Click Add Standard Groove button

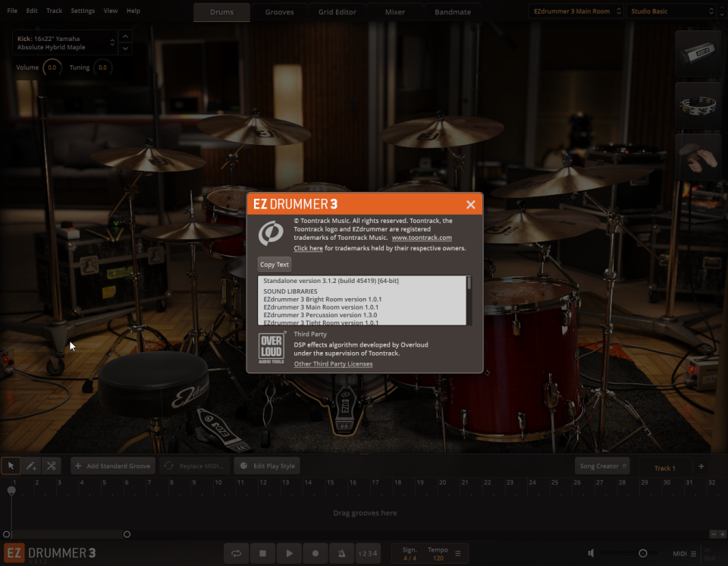[113, 466]
